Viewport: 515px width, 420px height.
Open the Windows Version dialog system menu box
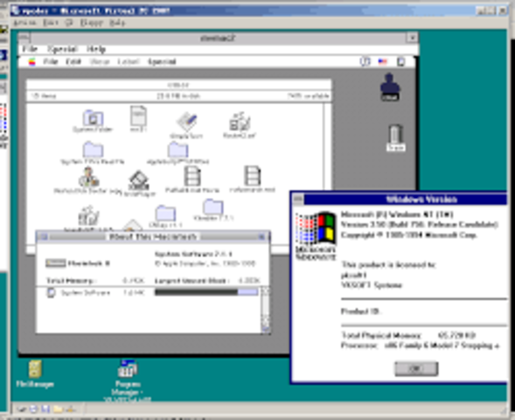(298, 199)
